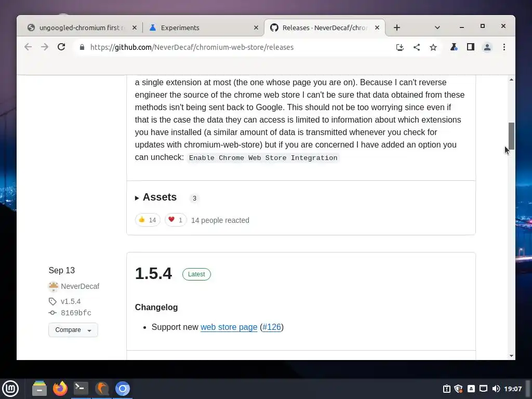
Task: Open the network icon in tray
Action: pyautogui.click(x=484, y=389)
